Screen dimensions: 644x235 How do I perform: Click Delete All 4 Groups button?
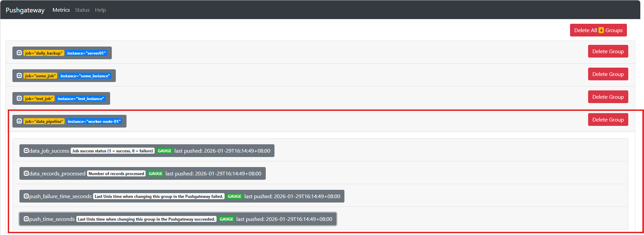point(598,30)
